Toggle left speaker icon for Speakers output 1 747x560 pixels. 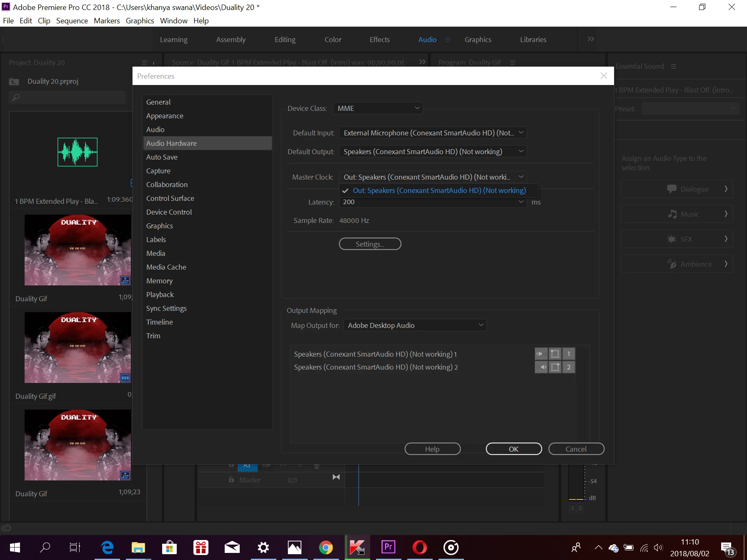(x=541, y=354)
